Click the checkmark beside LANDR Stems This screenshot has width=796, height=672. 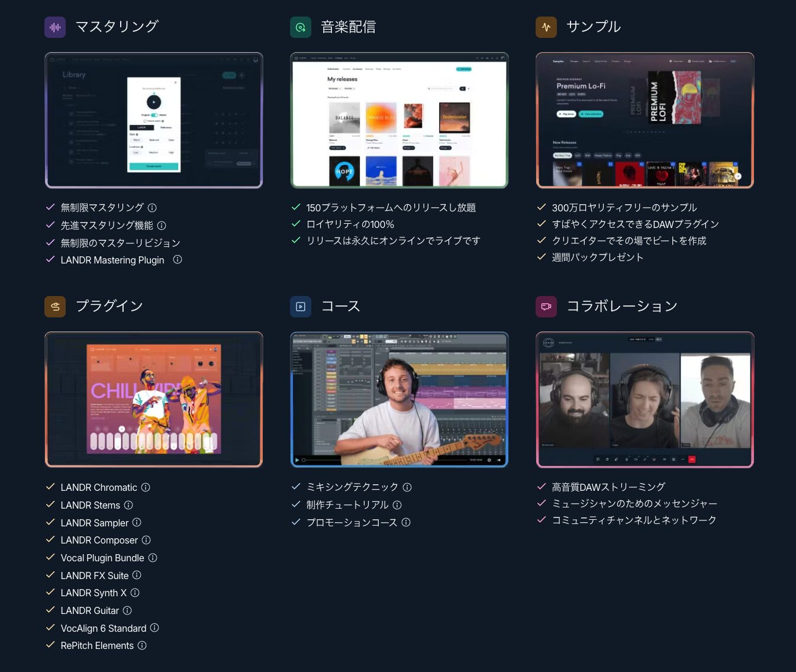50,504
